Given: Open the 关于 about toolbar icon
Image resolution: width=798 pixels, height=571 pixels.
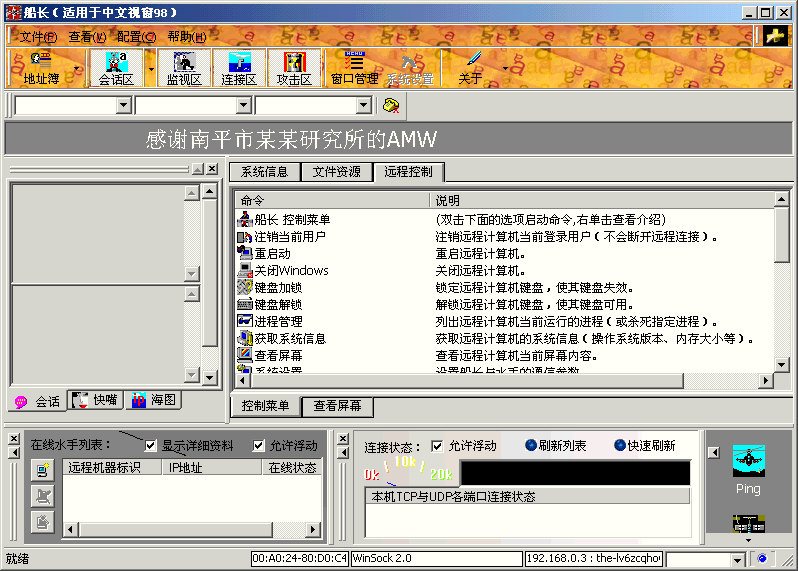Looking at the screenshot, I should point(471,67).
